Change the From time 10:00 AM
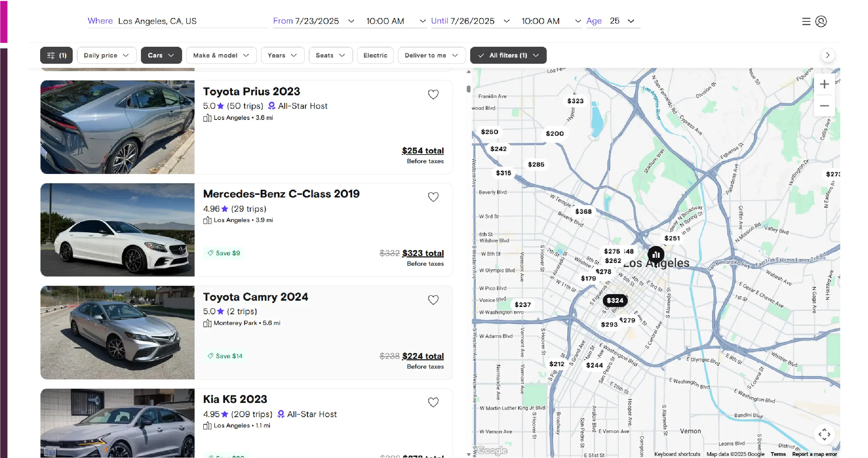868x458 pixels. coord(396,21)
